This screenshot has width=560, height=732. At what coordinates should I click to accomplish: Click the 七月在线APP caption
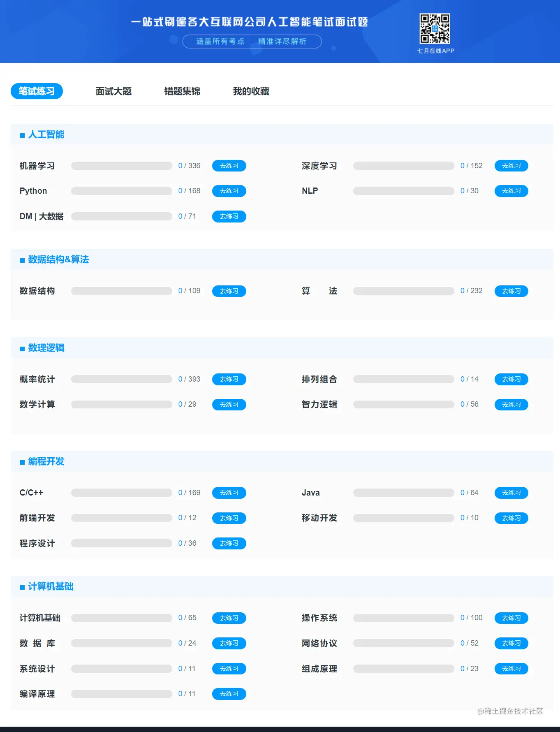436,51
